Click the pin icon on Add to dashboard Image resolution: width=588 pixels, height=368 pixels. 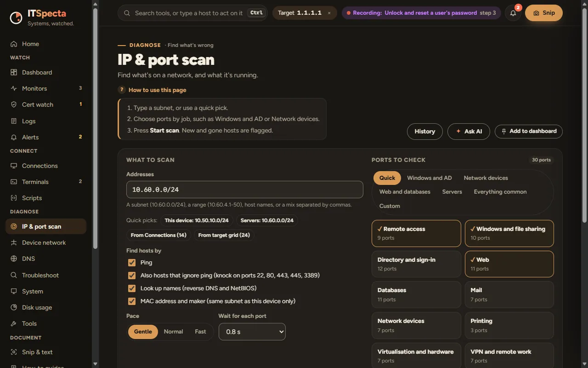[x=504, y=131]
